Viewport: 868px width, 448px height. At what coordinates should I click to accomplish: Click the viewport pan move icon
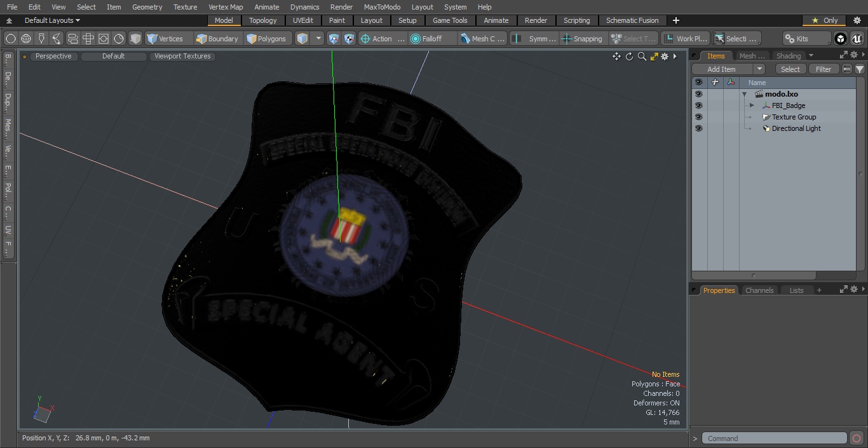pos(616,57)
